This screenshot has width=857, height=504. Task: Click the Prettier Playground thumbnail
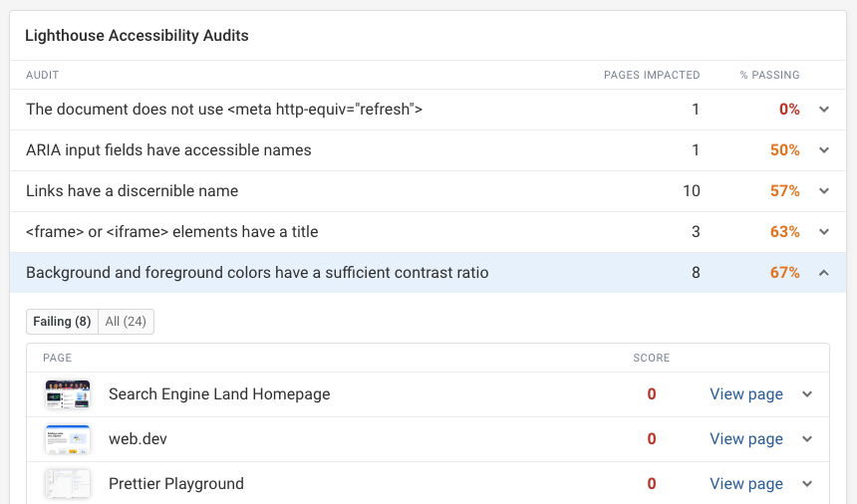tap(68, 484)
